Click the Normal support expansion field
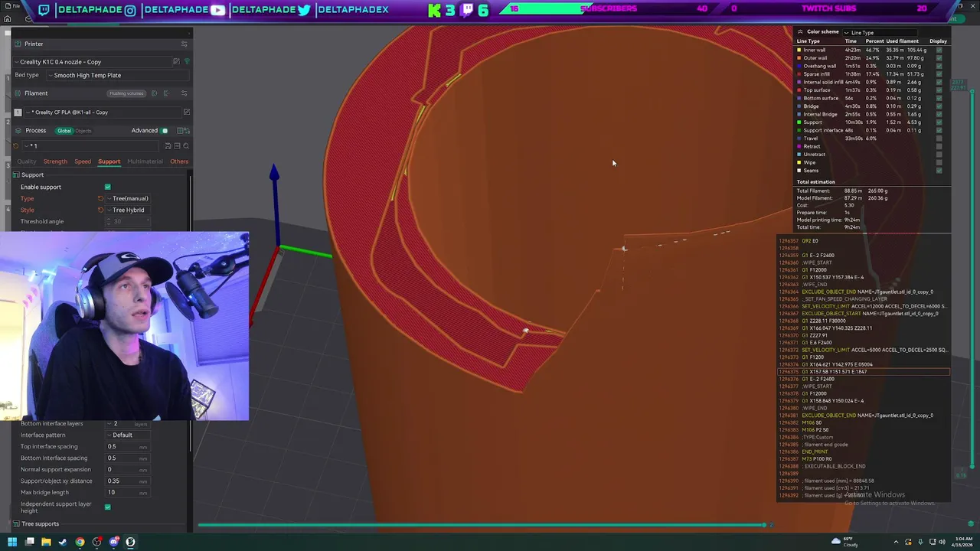 129,469
